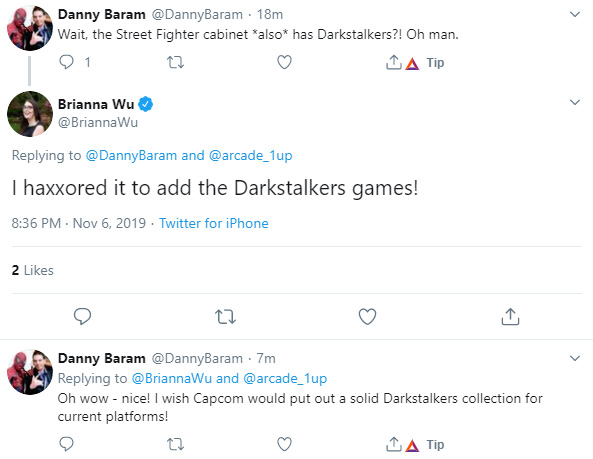This screenshot has height=459, width=593.
Task: Retweet Brianna Wu's Darkstalkers games tweet
Action: [225, 317]
